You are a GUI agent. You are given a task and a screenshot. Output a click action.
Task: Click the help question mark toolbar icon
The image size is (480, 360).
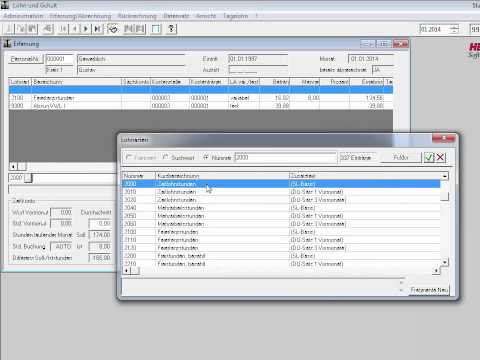[x=171, y=29]
